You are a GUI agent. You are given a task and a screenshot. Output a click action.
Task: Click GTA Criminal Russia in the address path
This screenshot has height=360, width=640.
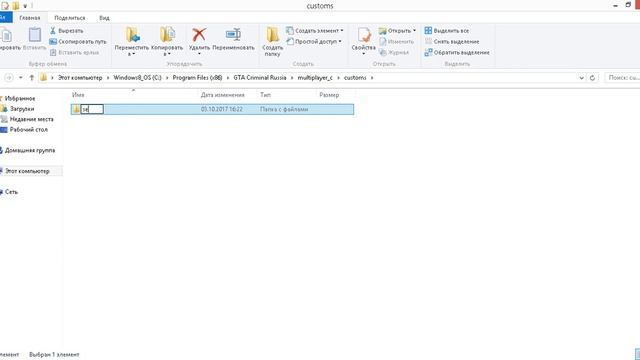tap(260, 78)
